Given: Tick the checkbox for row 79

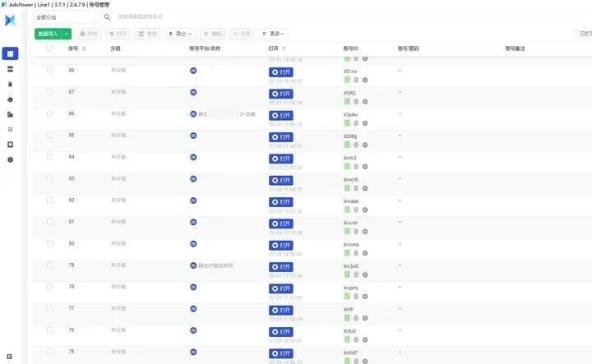Looking at the screenshot, I should click(x=49, y=265).
